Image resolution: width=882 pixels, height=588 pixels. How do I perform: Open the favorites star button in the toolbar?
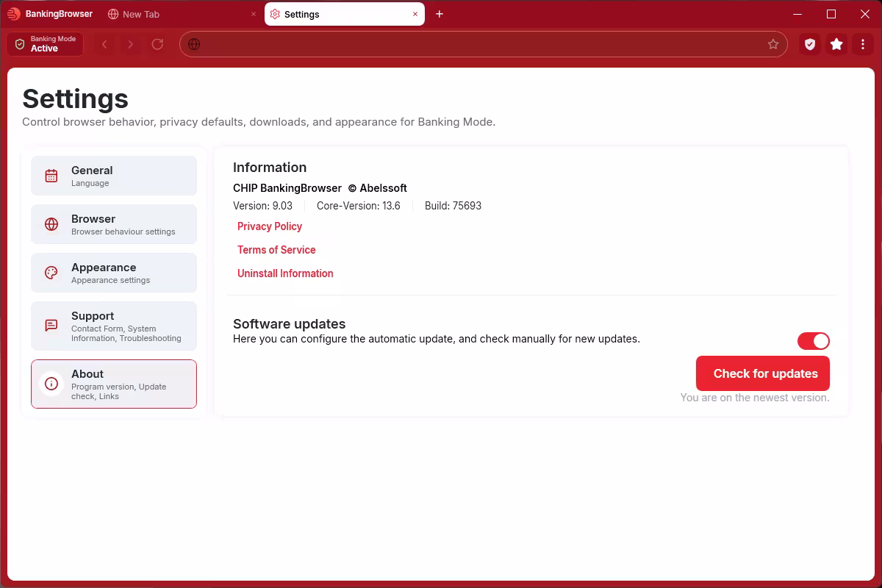836,44
